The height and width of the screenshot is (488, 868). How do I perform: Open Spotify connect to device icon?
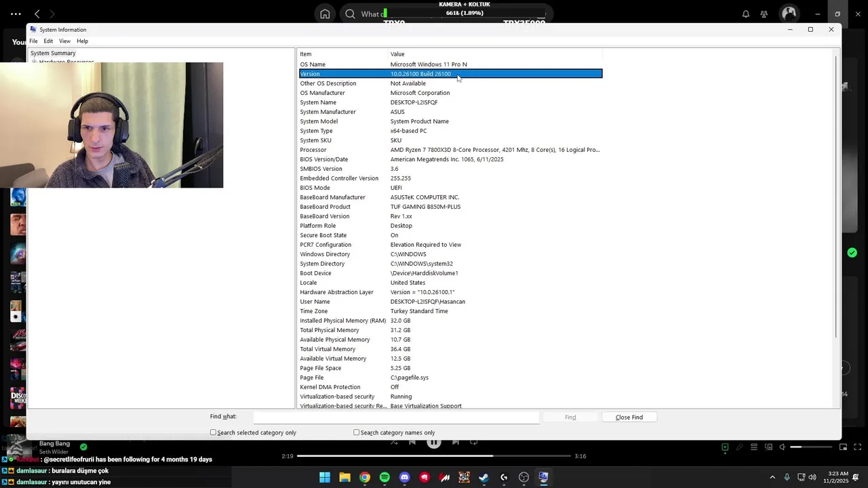768,447
